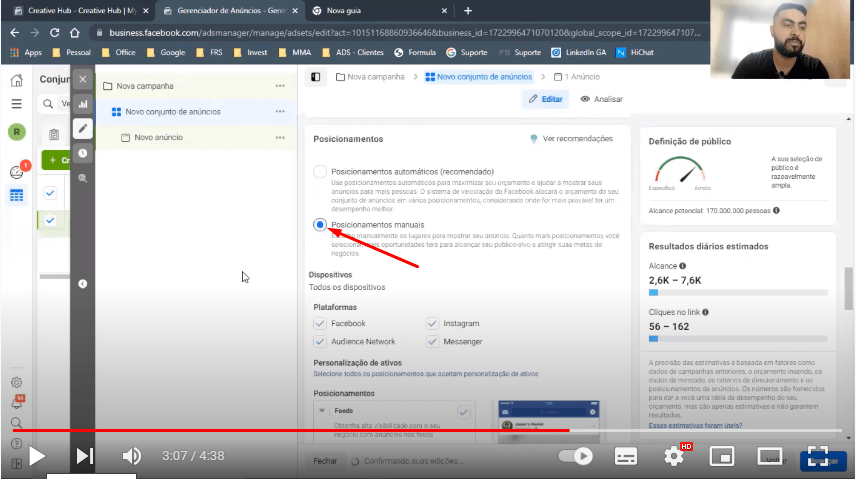Select Nova campanha in the tree
856x479 pixels.
145,86
